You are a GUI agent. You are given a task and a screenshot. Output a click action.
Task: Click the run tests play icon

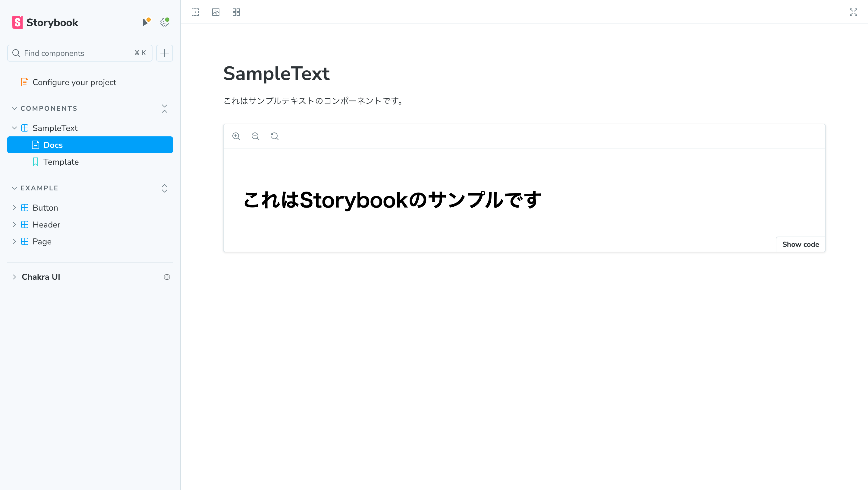click(x=146, y=22)
